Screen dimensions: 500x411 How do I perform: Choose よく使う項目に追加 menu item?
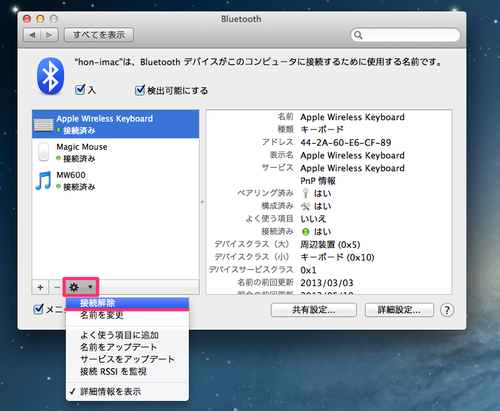coord(127,335)
